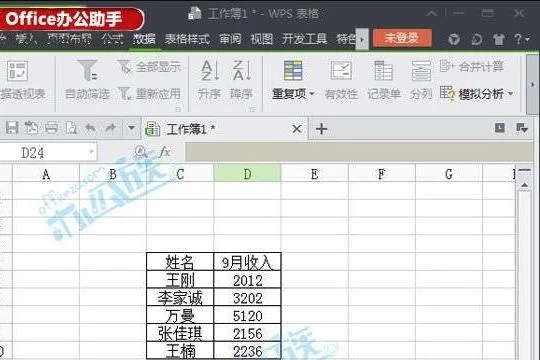
Task: Expand quick access toolbar dropdown arrow
Action: pyautogui.click(x=131, y=128)
